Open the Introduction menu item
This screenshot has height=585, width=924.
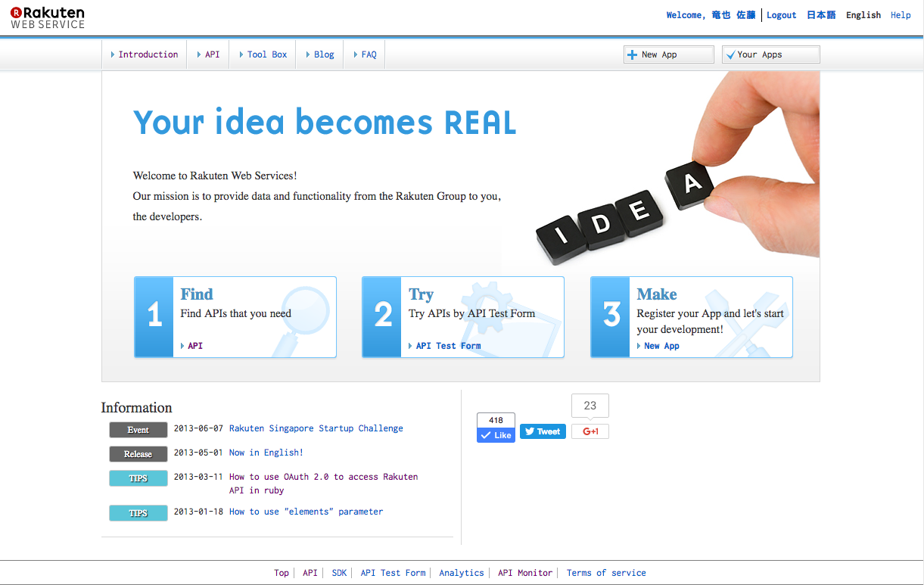tap(145, 54)
